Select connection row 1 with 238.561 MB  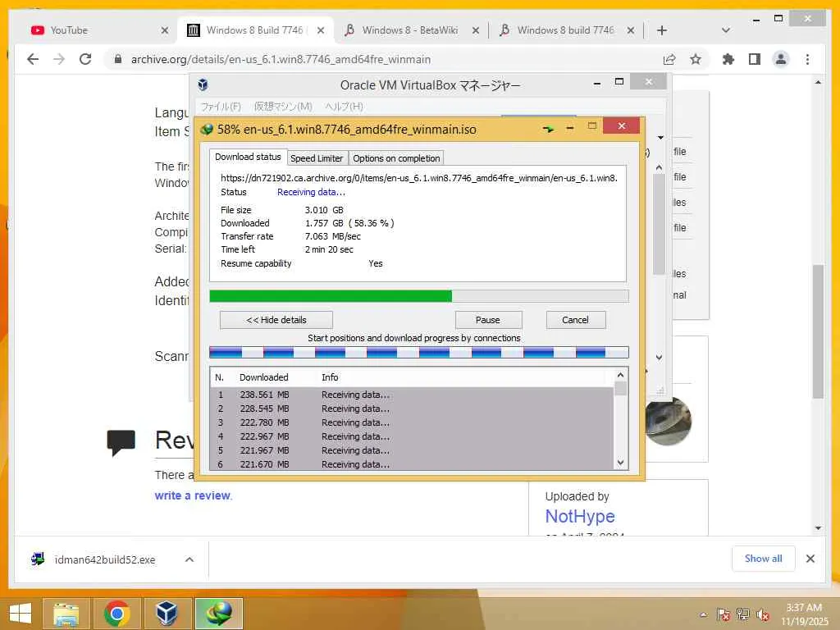412,395
